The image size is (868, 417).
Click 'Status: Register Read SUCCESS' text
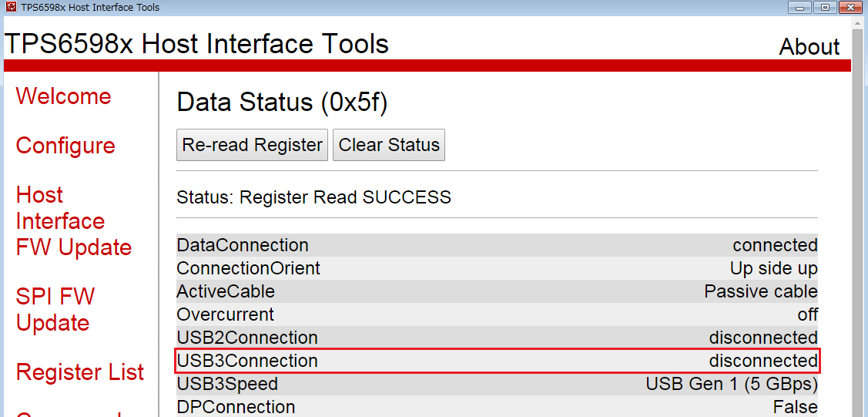coord(314,197)
